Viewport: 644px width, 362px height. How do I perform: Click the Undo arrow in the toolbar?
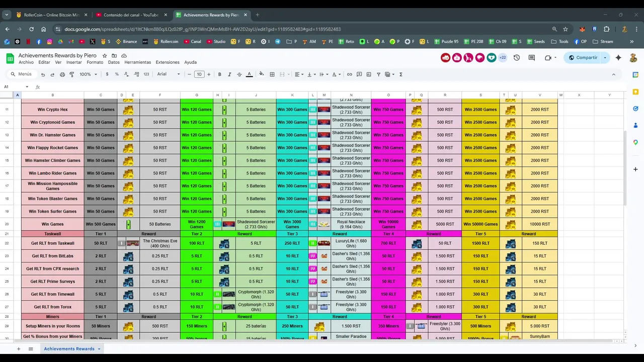coord(43,74)
